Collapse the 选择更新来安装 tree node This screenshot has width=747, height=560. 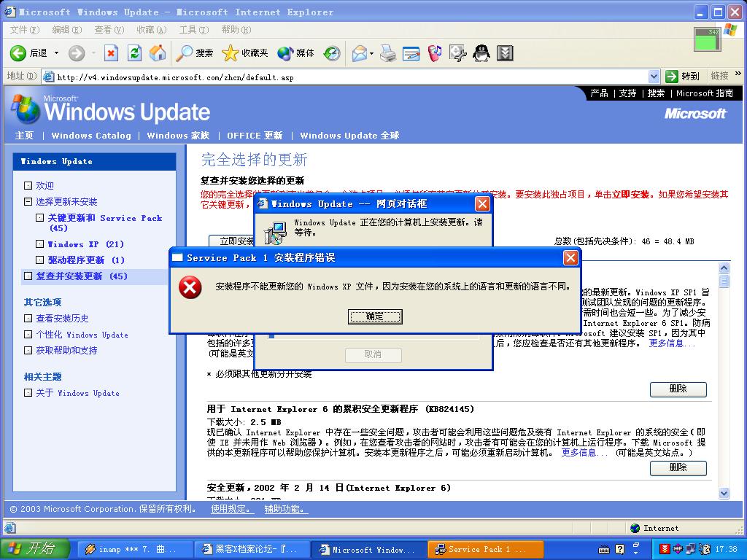pos(28,201)
